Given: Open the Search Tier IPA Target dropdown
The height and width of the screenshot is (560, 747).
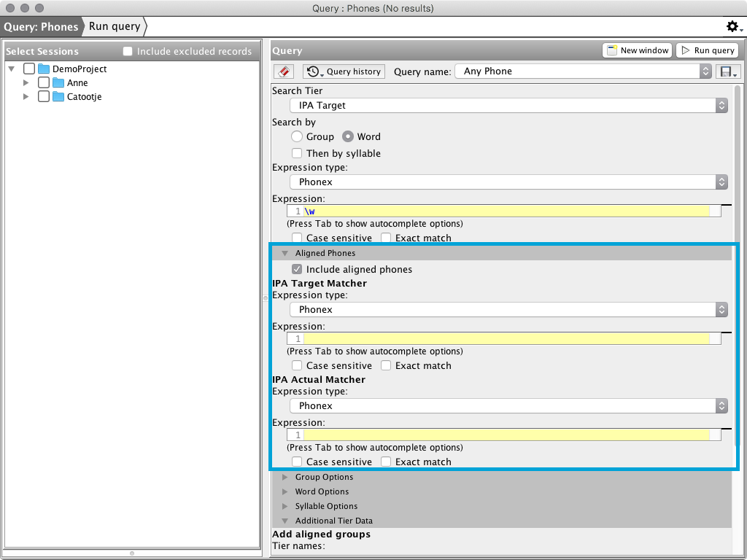Looking at the screenshot, I should tap(508, 106).
